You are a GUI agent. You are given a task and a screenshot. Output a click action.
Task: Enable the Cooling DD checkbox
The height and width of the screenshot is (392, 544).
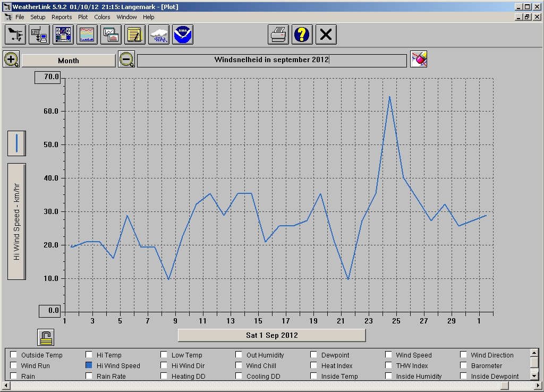[x=239, y=376]
